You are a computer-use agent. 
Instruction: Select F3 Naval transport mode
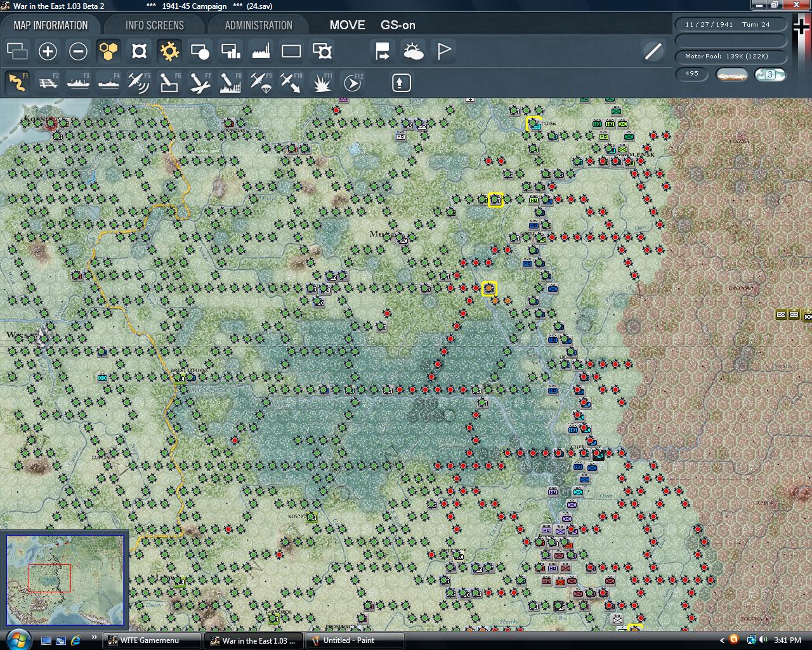(78, 83)
